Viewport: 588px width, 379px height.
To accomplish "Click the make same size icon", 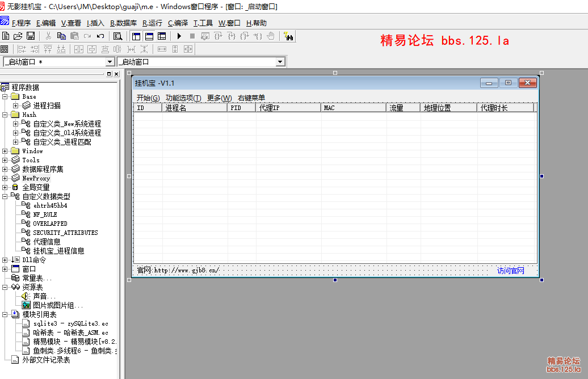I will click(188, 49).
